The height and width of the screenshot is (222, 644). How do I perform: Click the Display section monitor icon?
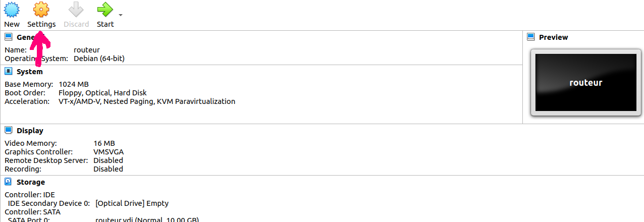(9, 130)
